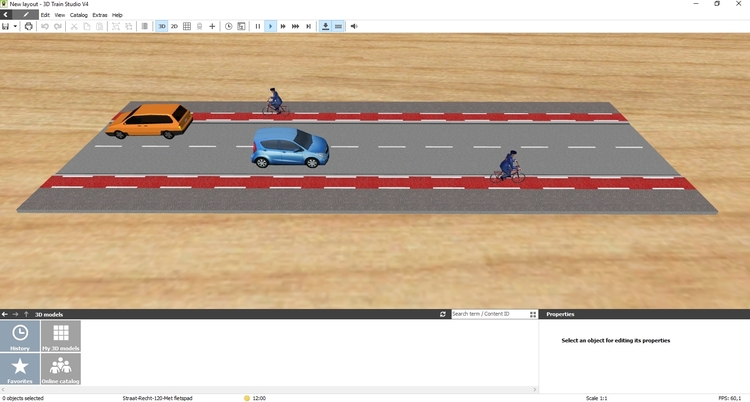Pause the simulation
This screenshot has height=402, width=750.
tap(258, 26)
